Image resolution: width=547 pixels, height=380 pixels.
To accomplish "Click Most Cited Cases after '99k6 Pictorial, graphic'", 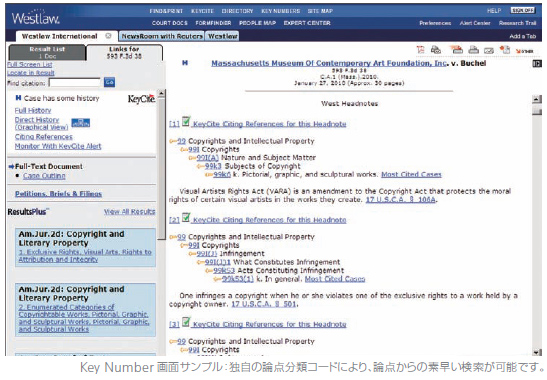I will (411, 174).
